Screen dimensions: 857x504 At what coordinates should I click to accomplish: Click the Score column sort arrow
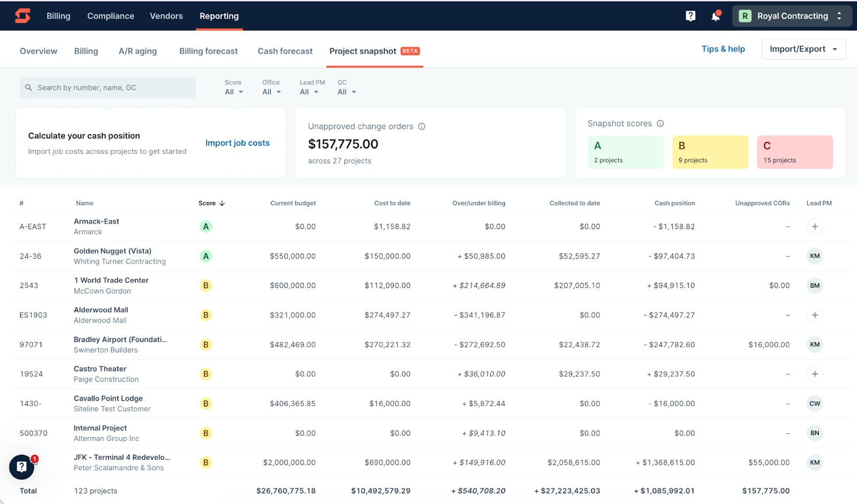(222, 204)
